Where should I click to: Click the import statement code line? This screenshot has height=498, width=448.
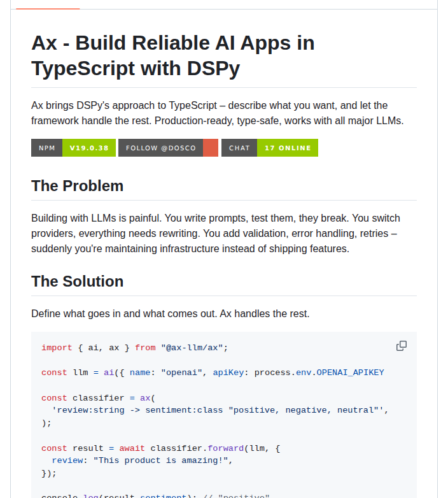tap(134, 348)
